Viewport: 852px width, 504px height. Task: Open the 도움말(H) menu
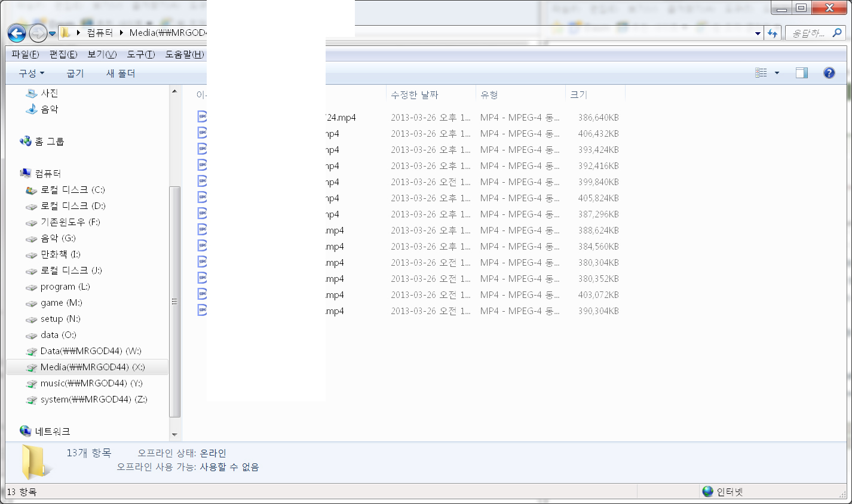pos(185,54)
